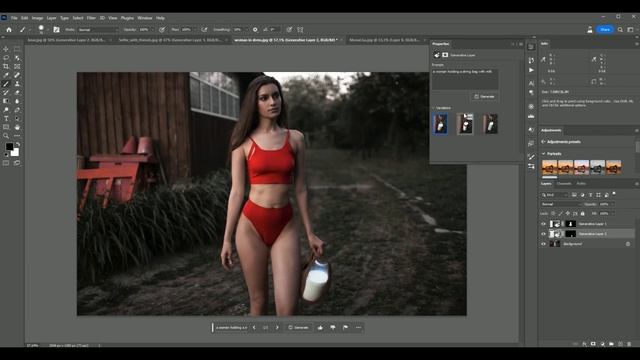Image resolution: width=640 pixels, height=360 pixels.
Task: Open layer blend mode dropdown in Layers panel
Action: tap(561, 204)
